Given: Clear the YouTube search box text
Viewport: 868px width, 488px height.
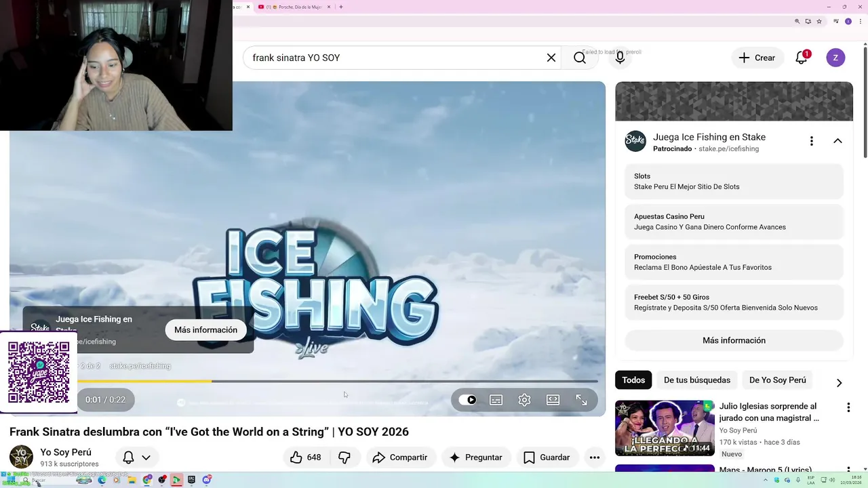Looking at the screenshot, I should point(551,58).
